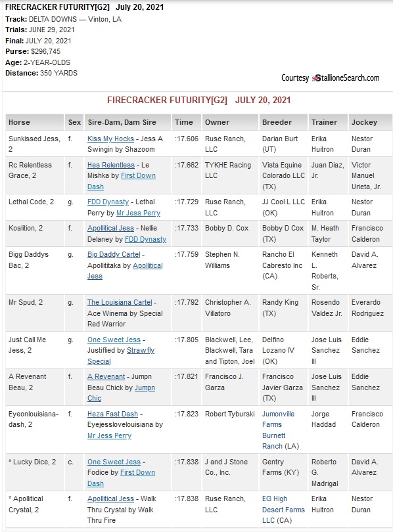This screenshot has height=532, width=393.
Task: Open One Sweet Jess link in Lucky Dice row
Action: [x=114, y=462]
